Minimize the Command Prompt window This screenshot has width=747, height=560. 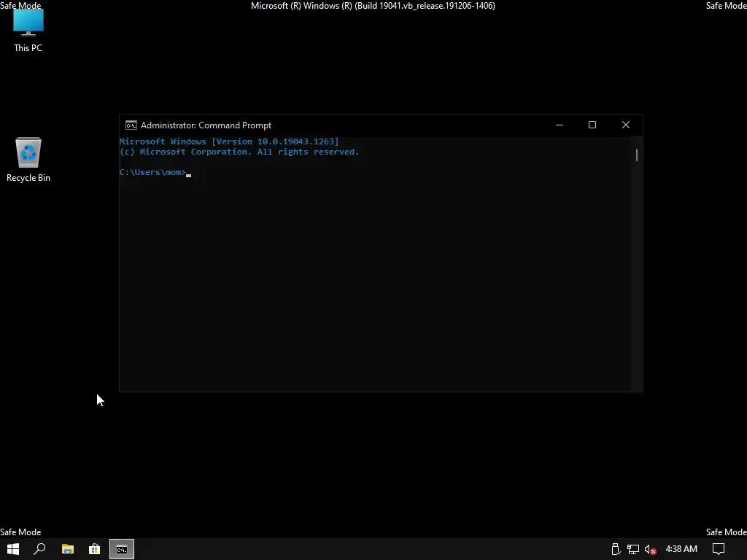pyautogui.click(x=560, y=125)
